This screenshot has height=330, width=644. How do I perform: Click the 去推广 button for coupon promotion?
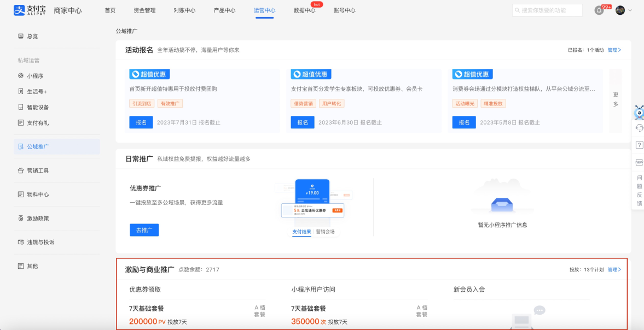point(144,230)
